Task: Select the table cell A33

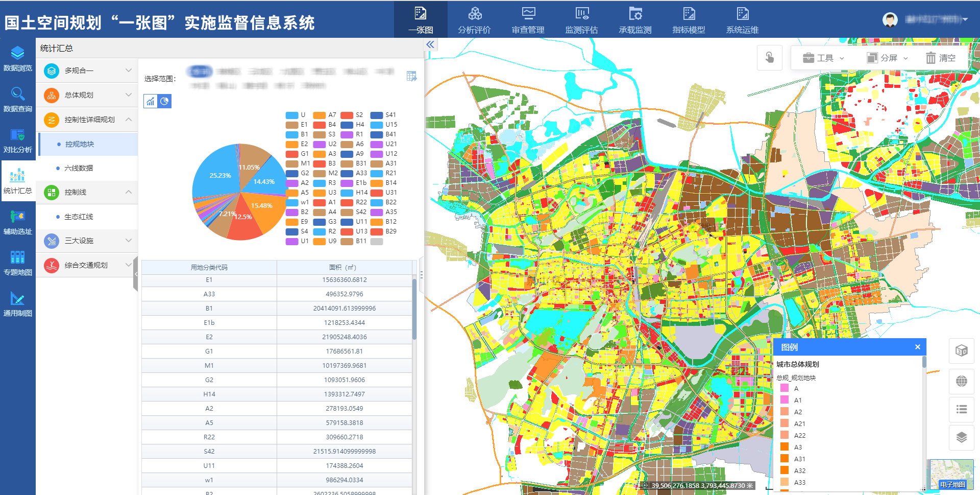Action: pyautogui.click(x=209, y=294)
